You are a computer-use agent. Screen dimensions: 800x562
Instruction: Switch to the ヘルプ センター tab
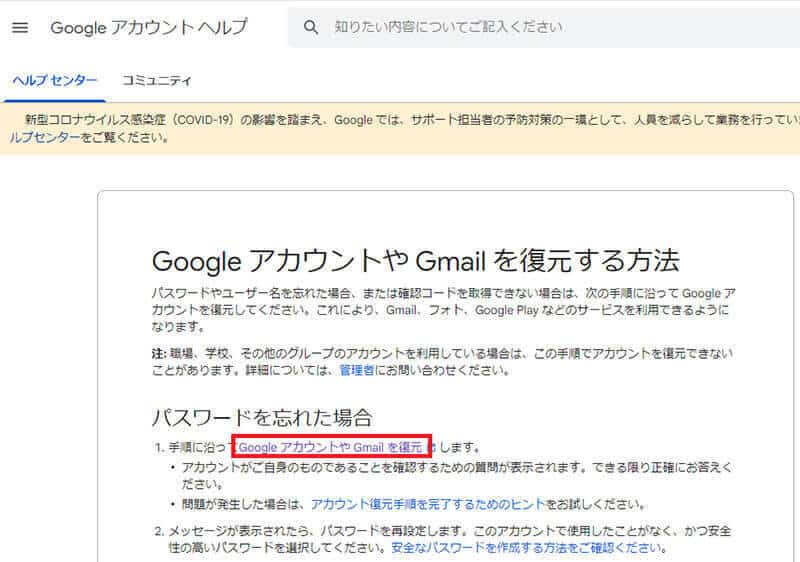click(55, 80)
